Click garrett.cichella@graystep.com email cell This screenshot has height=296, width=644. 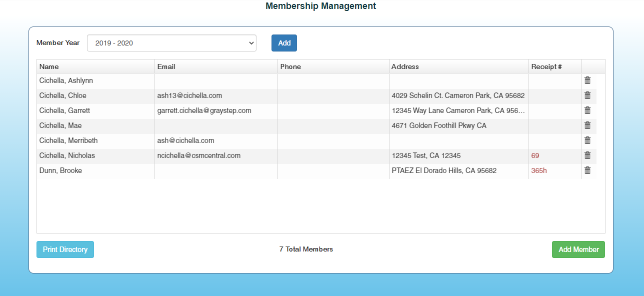(204, 110)
